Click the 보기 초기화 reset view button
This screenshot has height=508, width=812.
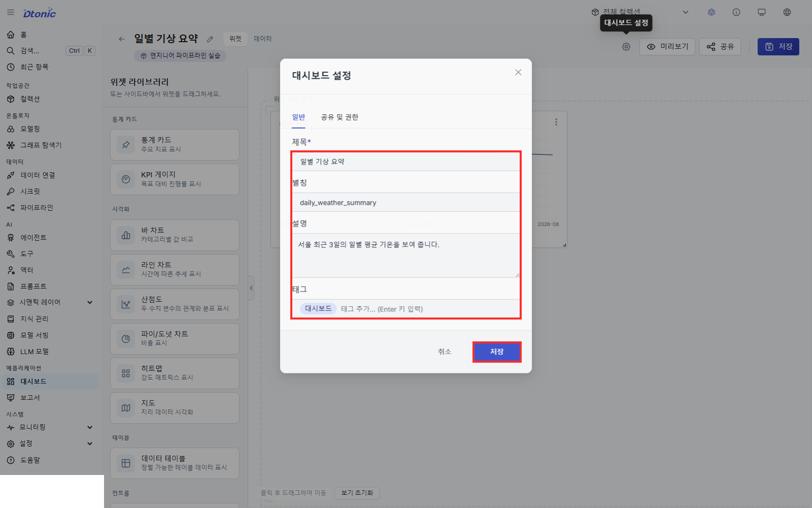[357, 493]
